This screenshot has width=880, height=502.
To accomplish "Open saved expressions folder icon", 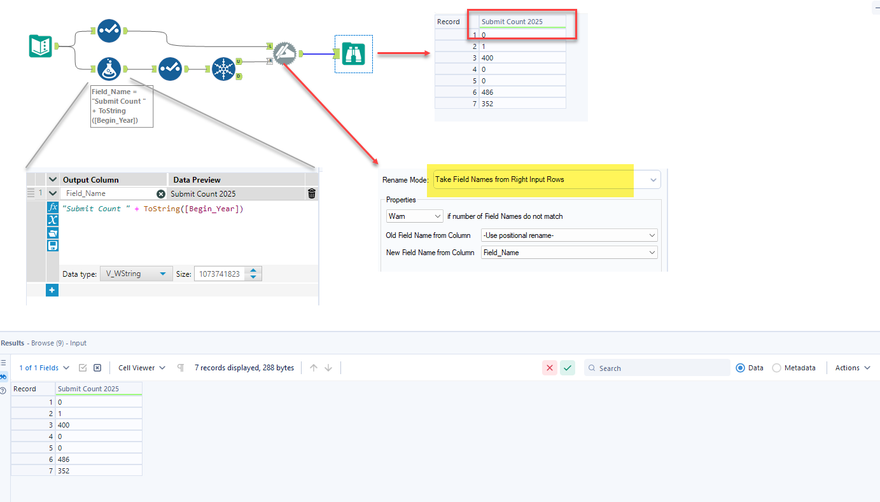I will point(52,233).
